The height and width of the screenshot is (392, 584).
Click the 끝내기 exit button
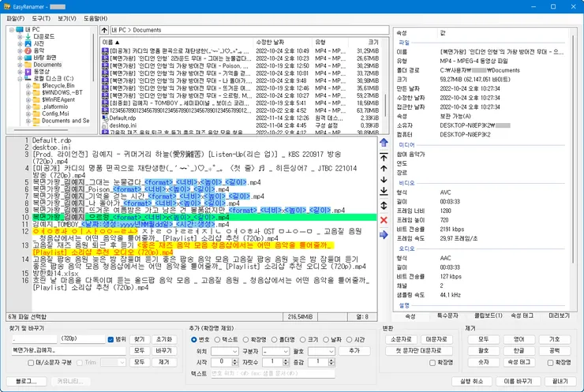click(x=560, y=381)
